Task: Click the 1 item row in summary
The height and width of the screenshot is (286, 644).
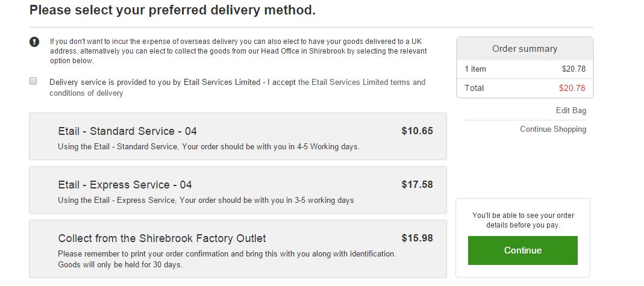Action: pyautogui.click(x=525, y=69)
